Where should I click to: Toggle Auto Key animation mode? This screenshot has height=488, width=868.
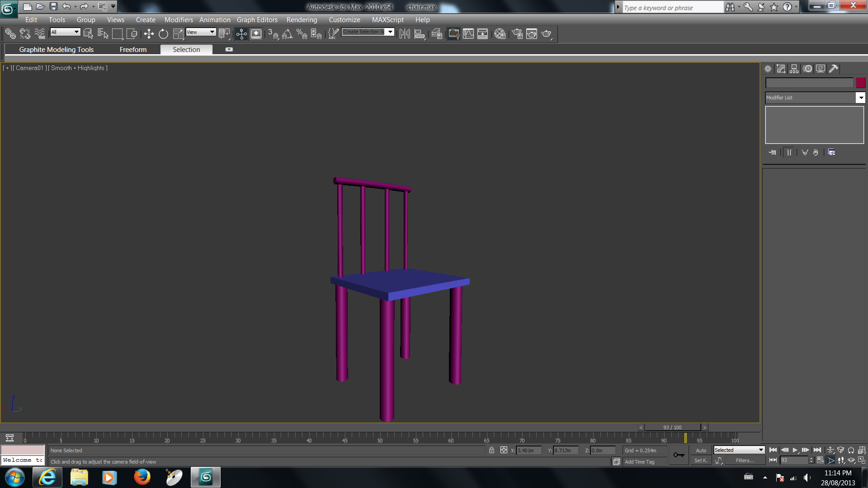(701, 450)
